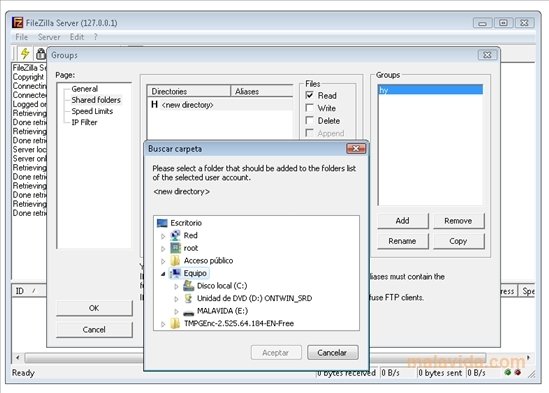549x393 pixels.
Task: Expand the MALAVIDA (E:) node
Action: click(x=176, y=311)
